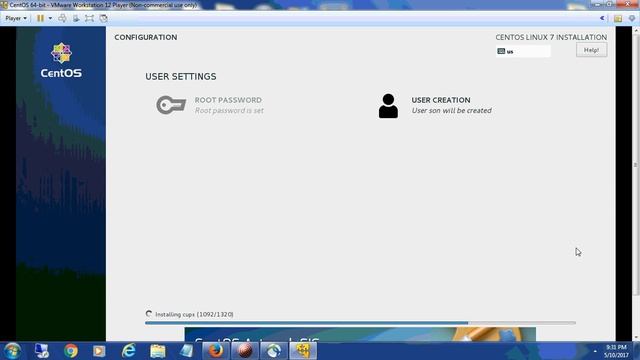Click 'User son will be created' text
The width and height of the screenshot is (640, 360).
[x=451, y=111]
